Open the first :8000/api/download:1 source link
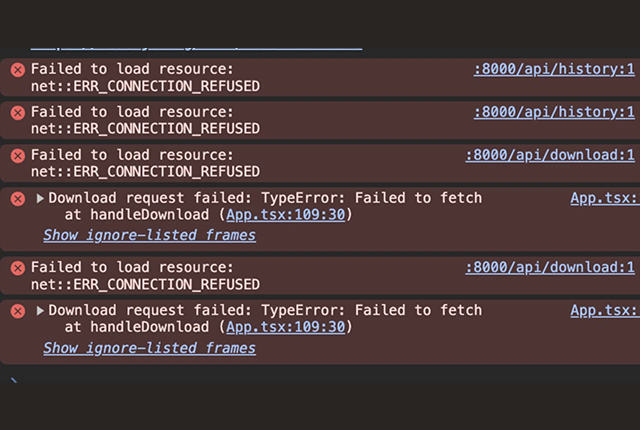Screen dimensions: 640x430 (549, 155)
